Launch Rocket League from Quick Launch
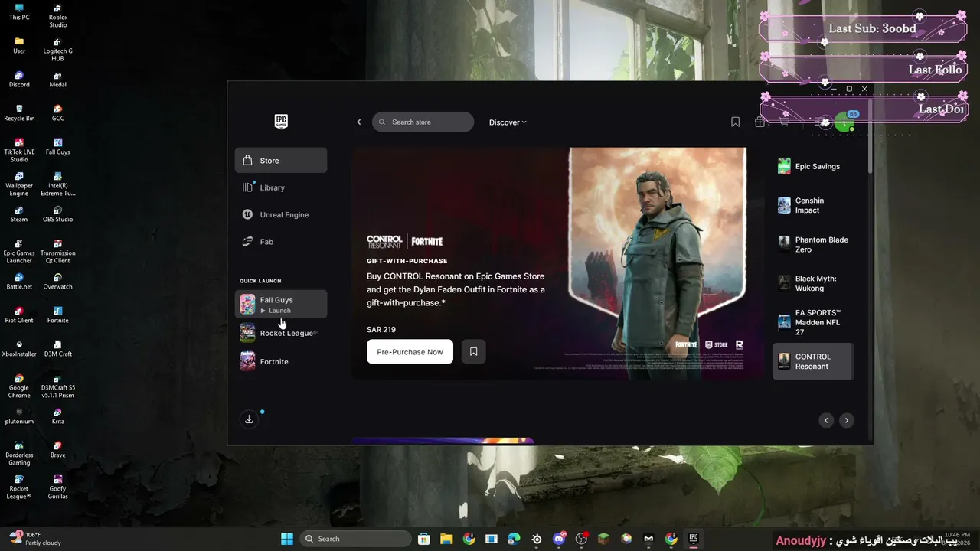The width and height of the screenshot is (980, 551). pyautogui.click(x=281, y=333)
